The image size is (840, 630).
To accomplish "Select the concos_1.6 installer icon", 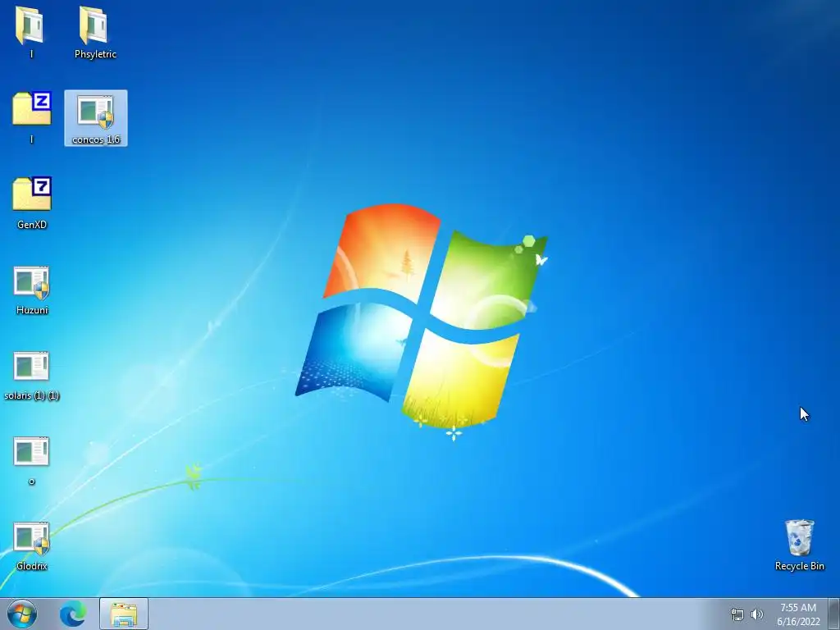I will pos(95,112).
